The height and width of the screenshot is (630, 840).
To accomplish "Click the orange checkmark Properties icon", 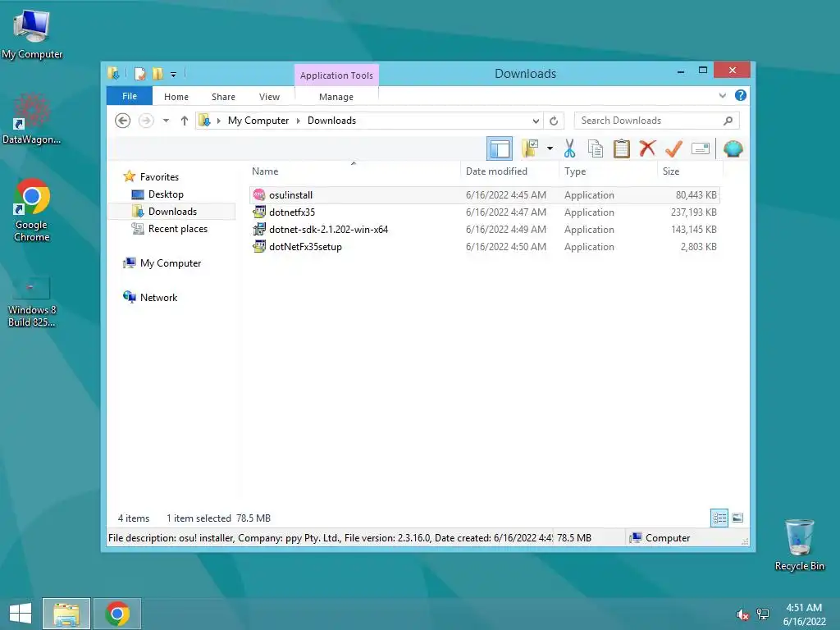I will pyautogui.click(x=673, y=148).
